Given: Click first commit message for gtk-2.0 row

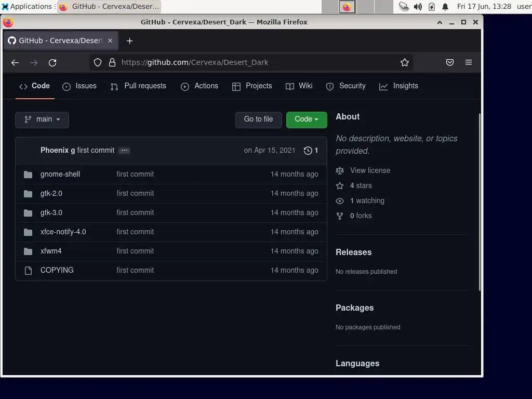Looking at the screenshot, I should click(135, 193).
